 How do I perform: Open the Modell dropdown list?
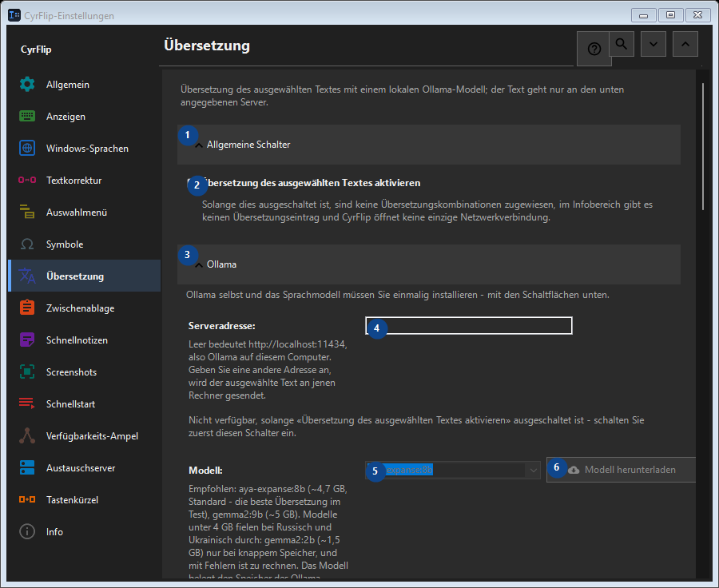pyautogui.click(x=533, y=470)
